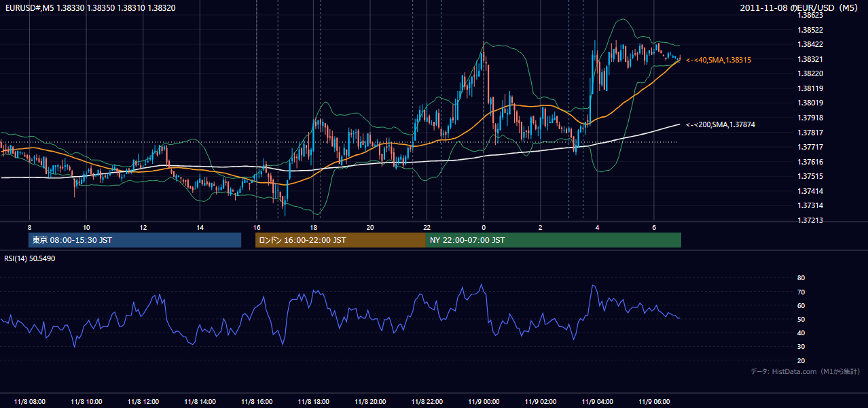
Task: Click price axis value 1.37918
Action: coord(810,118)
